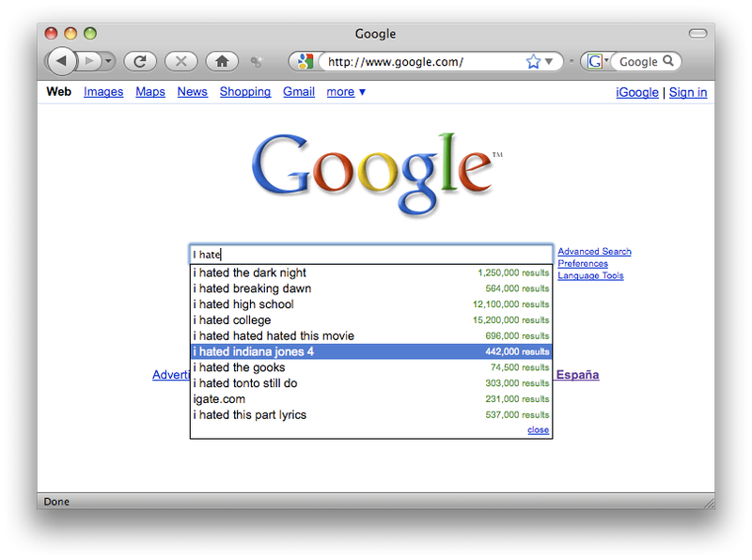752x560 pixels.
Task: Click the Google search input box
Action: [x=371, y=254]
